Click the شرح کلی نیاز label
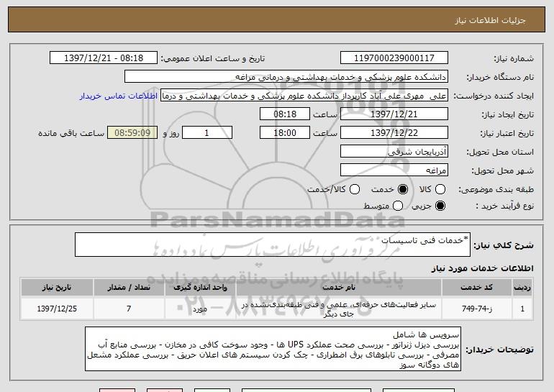The image size is (554, 392). coord(504,245)
